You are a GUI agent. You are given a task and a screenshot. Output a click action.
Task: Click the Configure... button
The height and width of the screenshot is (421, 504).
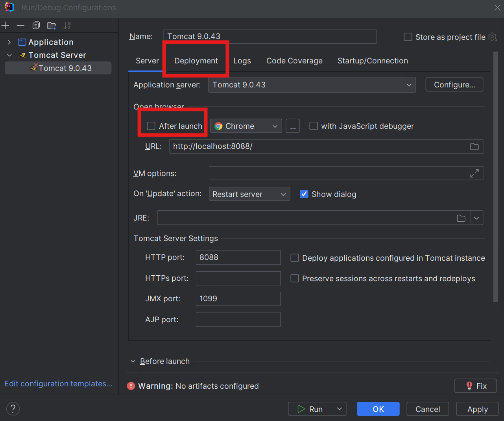coord(454,85)
